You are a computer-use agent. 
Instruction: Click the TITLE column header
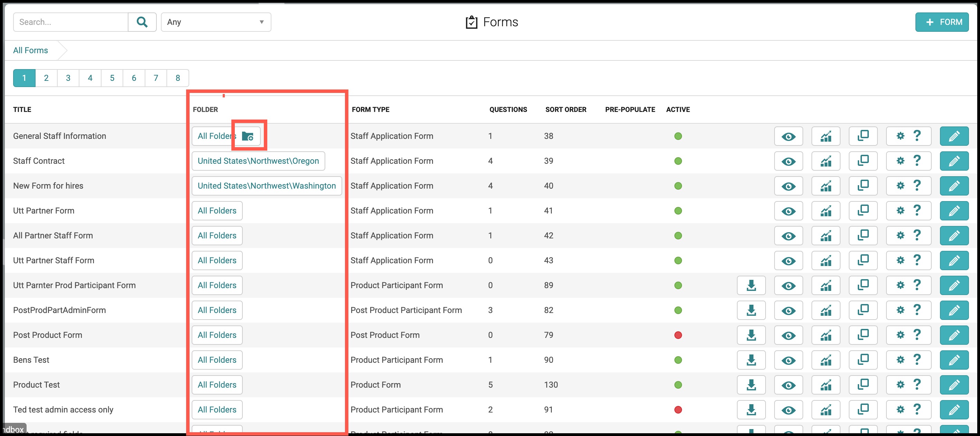[22, 110]
